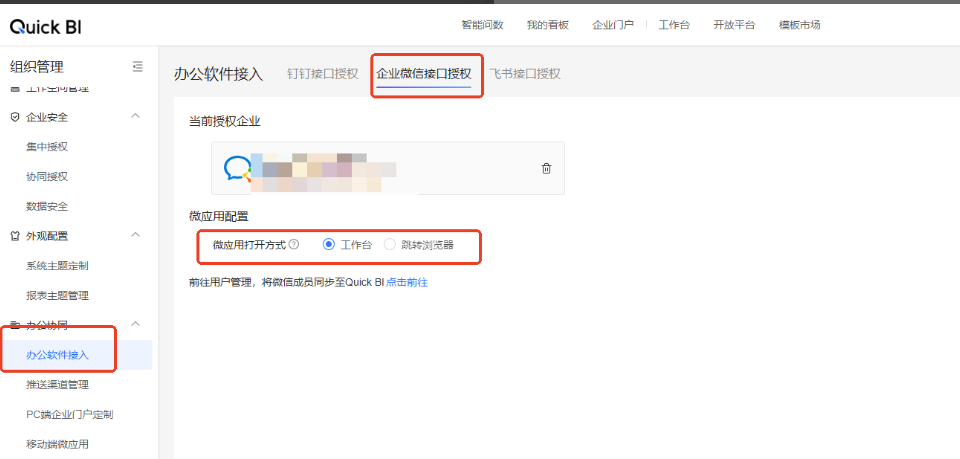
Task: Select the 跳转浏览器 radio option
Action: pyautogui.click(x=390, y=244)
